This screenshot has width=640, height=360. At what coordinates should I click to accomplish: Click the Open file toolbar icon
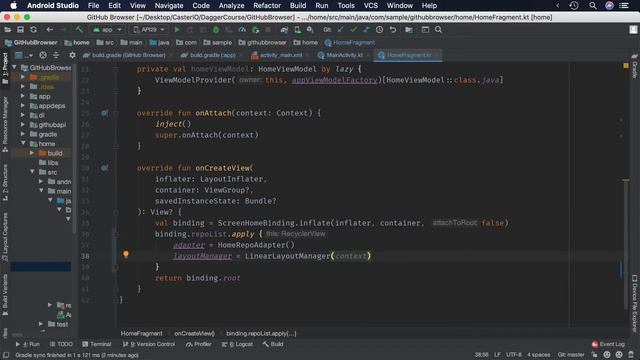7,30
